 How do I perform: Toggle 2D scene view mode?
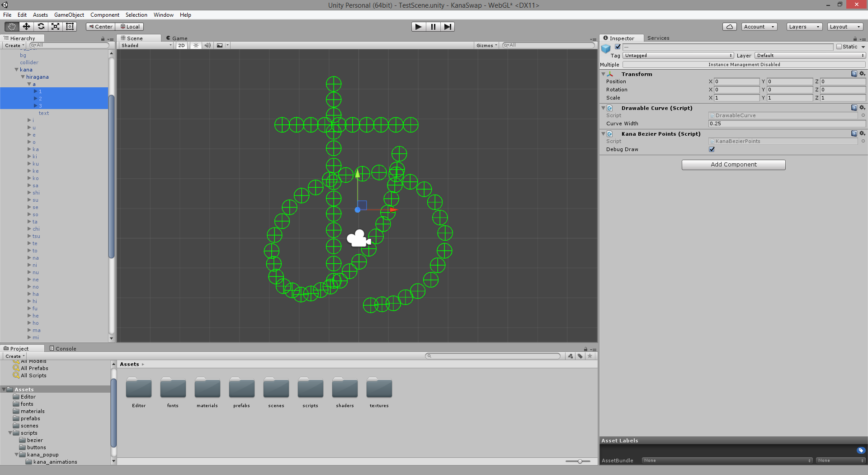(181, 45)
